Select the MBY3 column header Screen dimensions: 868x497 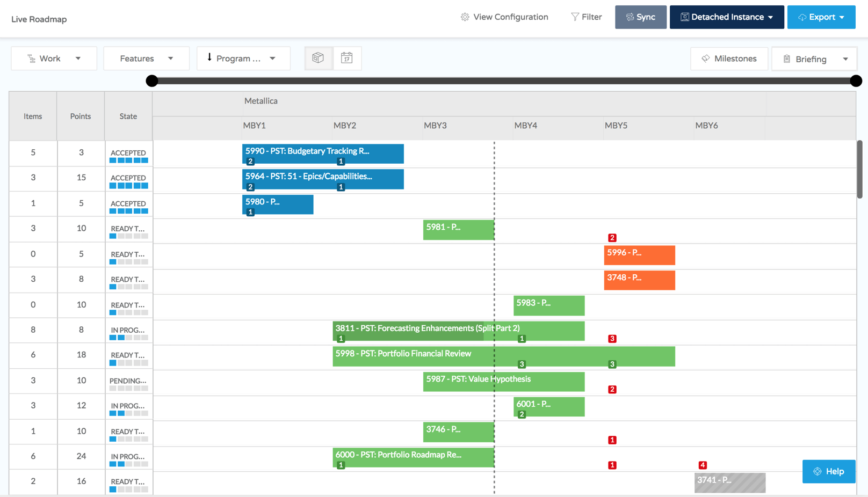(436, 126)
